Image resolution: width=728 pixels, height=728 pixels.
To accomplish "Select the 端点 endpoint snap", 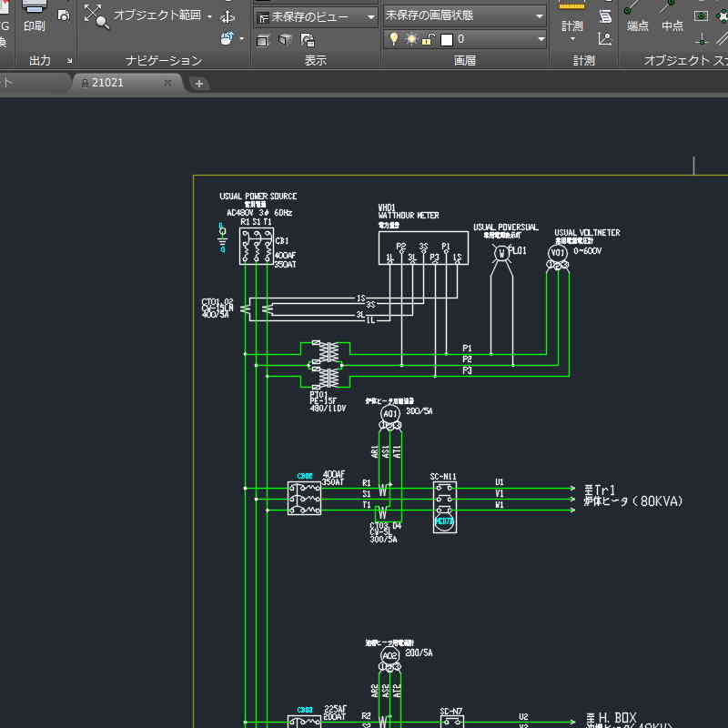I will pyautogui.click(x=638, y=16).
